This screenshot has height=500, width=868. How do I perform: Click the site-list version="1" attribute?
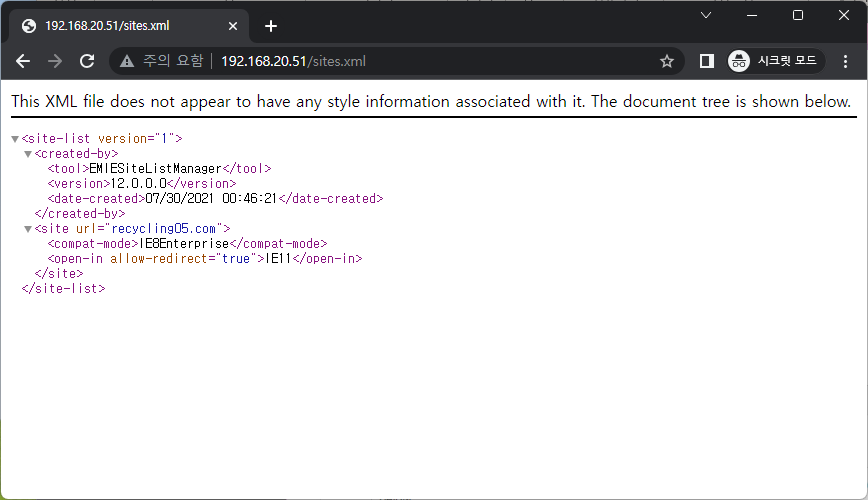(x=136, y=138)
